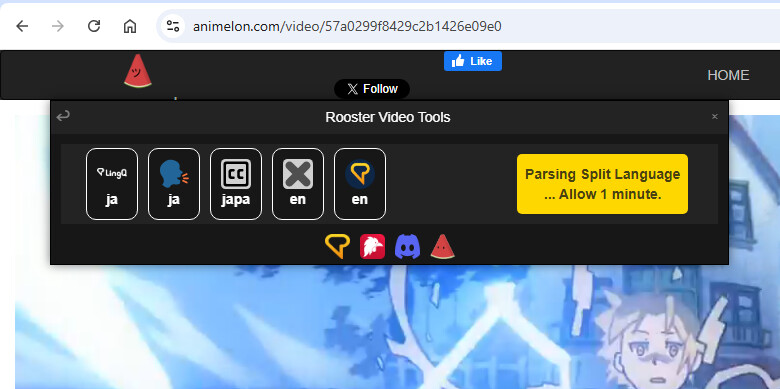This screenshot has height=389, width=780.
Task: Open the Discord icon link
Action: [407, 247]
